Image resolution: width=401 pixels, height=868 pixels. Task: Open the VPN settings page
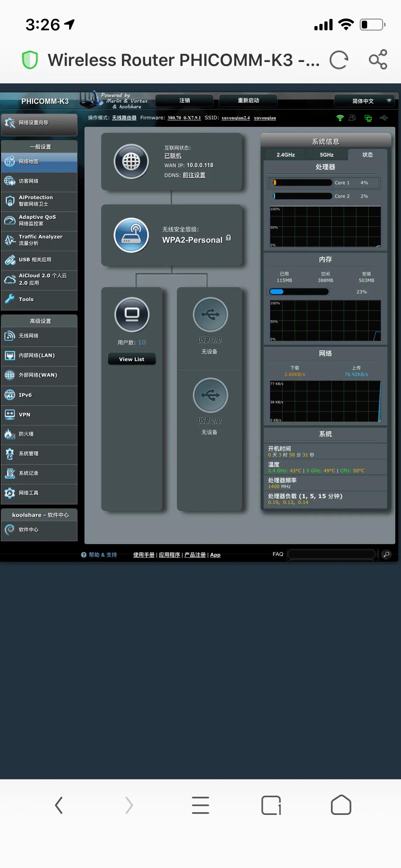click(39, 415)
